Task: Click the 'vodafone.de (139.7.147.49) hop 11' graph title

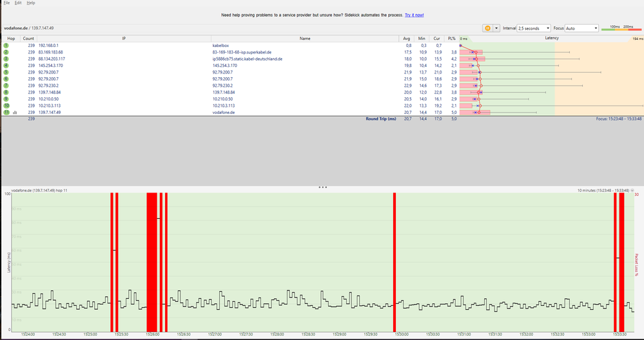Action: (39, 191)
